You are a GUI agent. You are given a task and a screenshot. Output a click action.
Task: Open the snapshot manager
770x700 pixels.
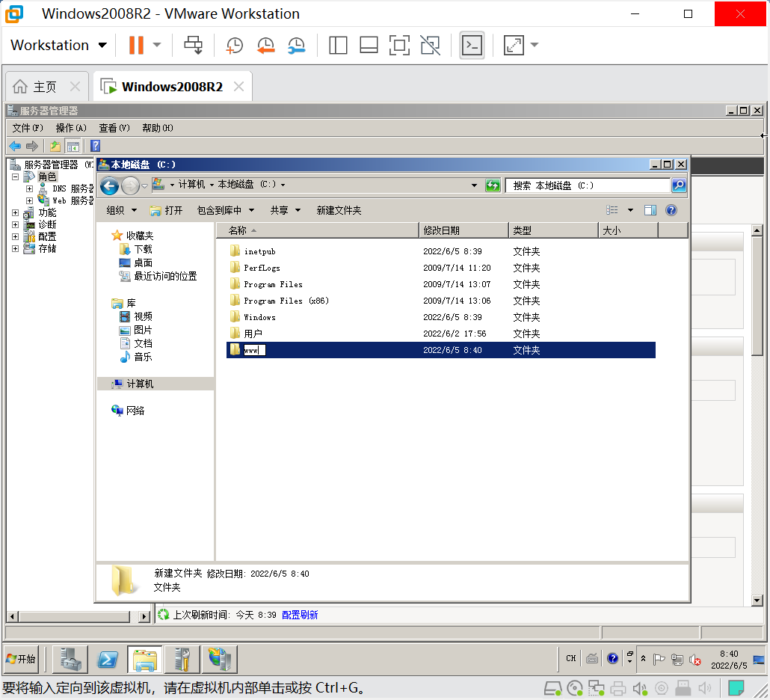[x=297, y=45]
